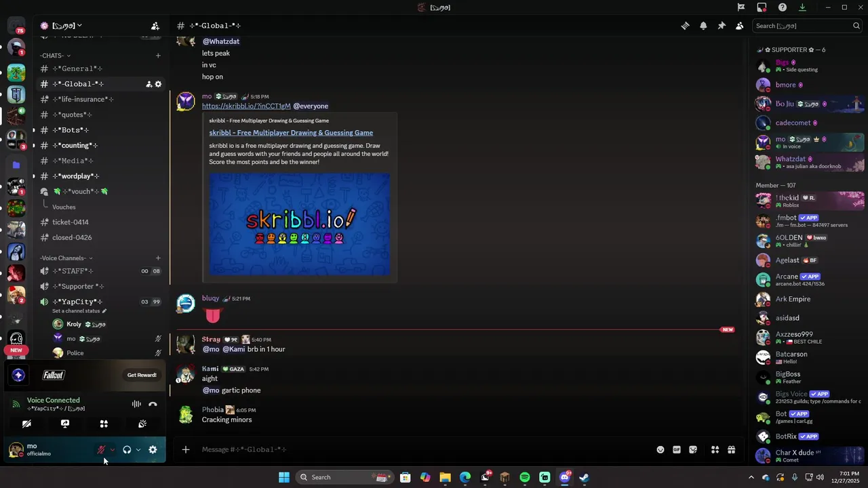Open the skribbl.io preview image
Image resolution: width=868 pixels, height=488 pixels.
pos(300,224)
